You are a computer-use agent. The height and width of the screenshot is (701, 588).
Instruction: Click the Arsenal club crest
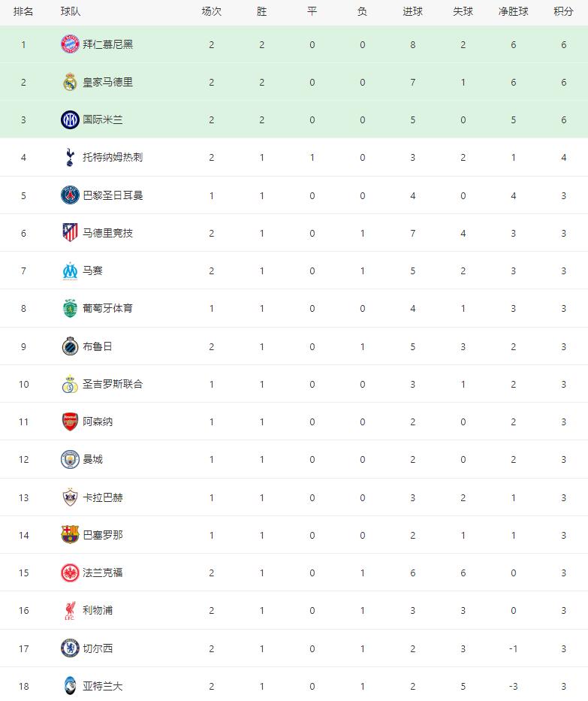coord(70,422)
